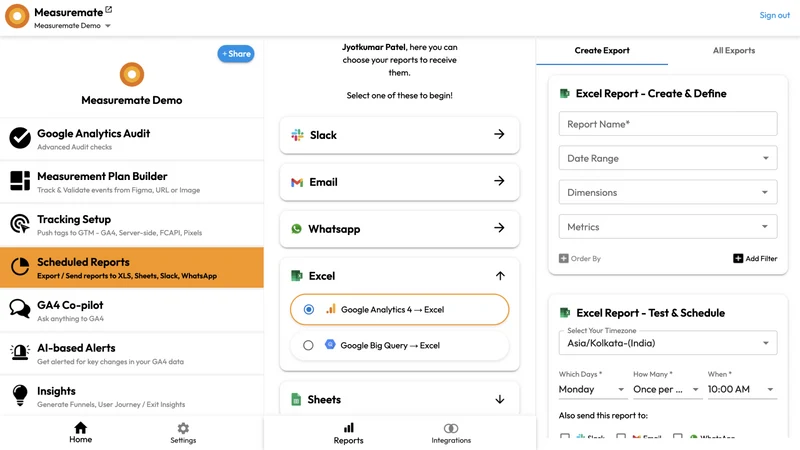Open Insights menu entry

click(x=132, y=396)
